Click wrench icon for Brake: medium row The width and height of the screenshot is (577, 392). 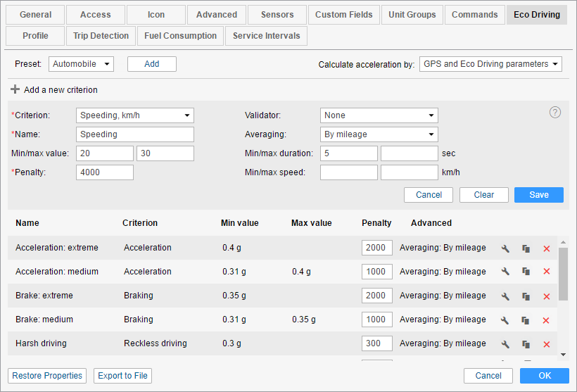pos(505,320)
